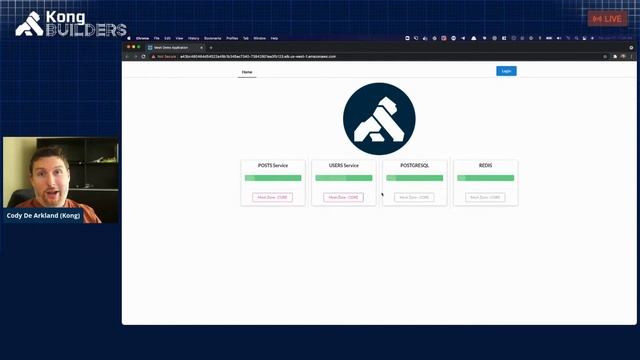Click the browser reload icon

[x=143, y=56]
